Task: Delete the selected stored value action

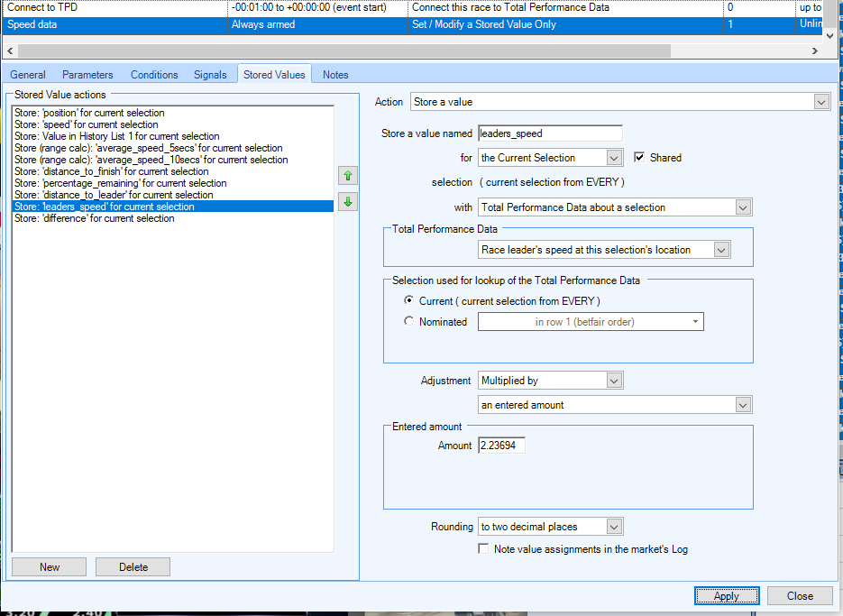Action: tap(133, 567)
